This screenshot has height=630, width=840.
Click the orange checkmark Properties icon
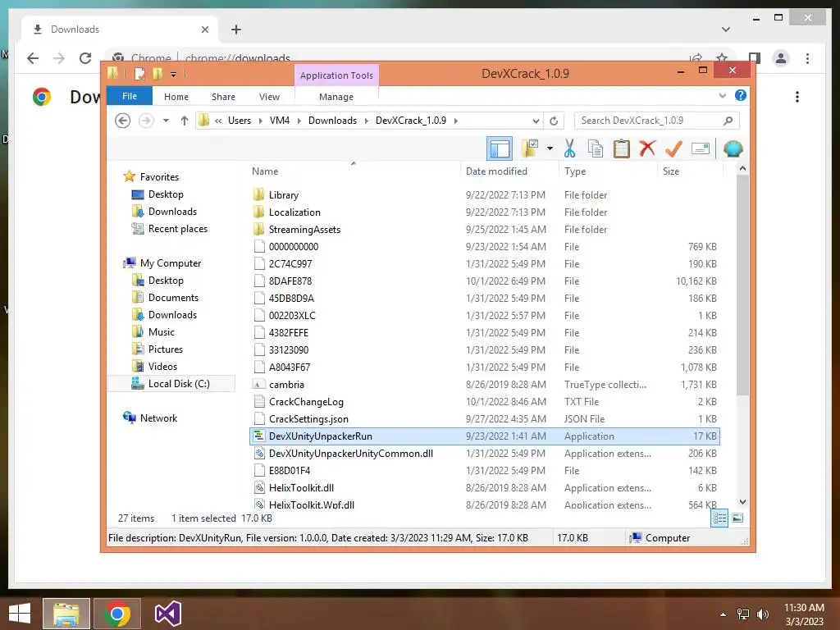click(x=673, y=148)
